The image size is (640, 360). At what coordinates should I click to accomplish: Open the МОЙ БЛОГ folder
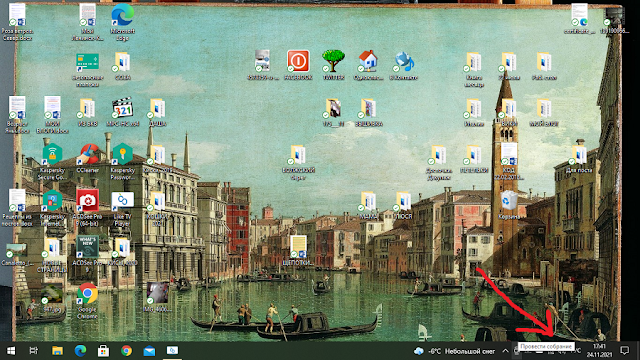pos(544,112)
